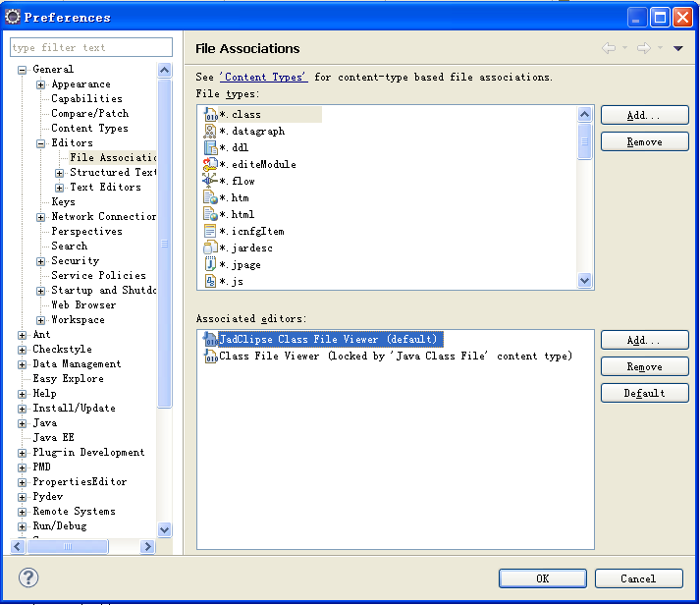The height and width of the screenshot is (605, 700).
Task: Expand the Structured Text node
Action: point(59,173)
